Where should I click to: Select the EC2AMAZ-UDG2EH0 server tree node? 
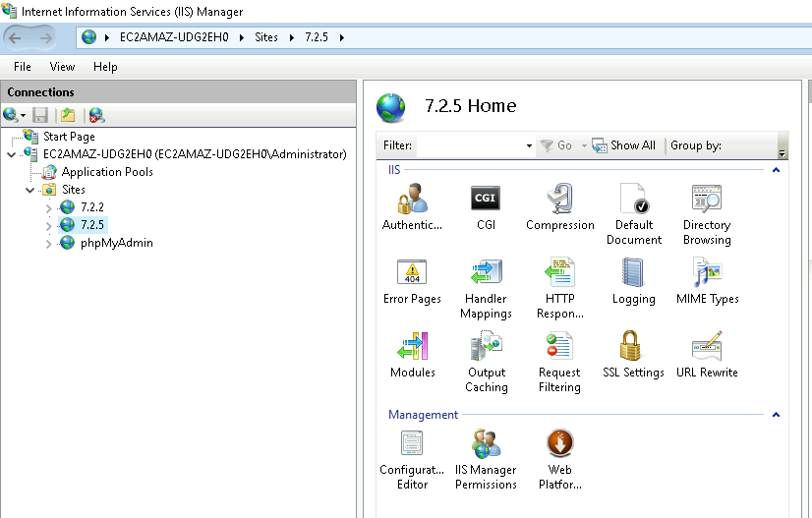pyautogui.click(x=195, y=154)
